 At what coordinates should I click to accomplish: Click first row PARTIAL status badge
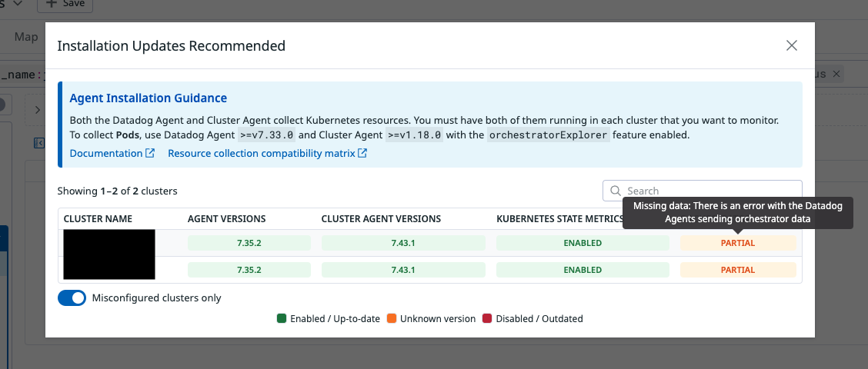click(x=738, y=243)
